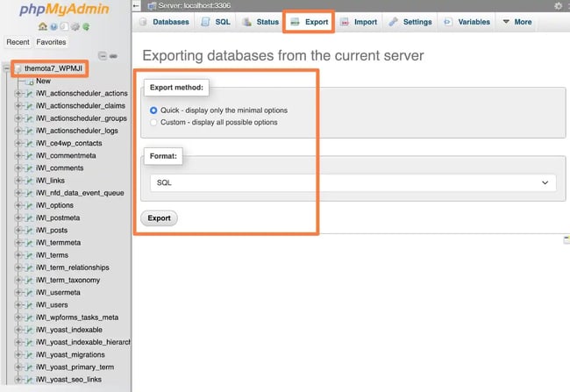Expand the iWl_actionscheduler_actions table node
This screenshot has height=392, width=570.
[18, 94]
